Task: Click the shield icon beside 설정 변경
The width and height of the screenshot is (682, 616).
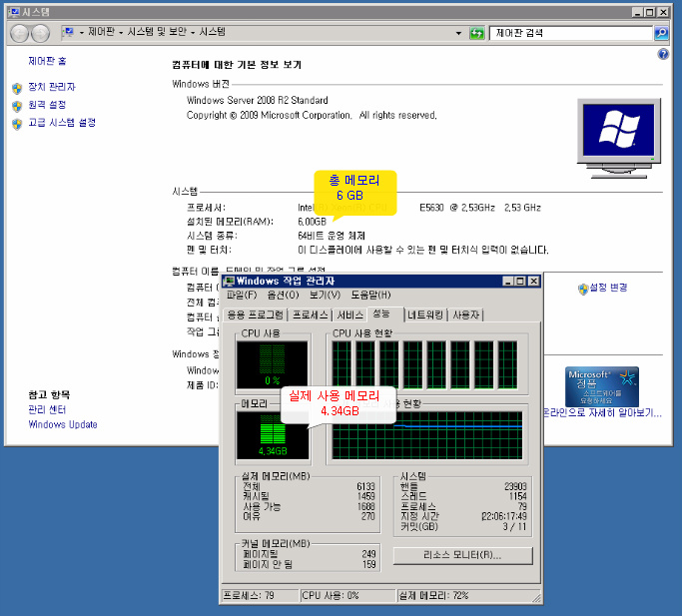Action: coord(583,289)
